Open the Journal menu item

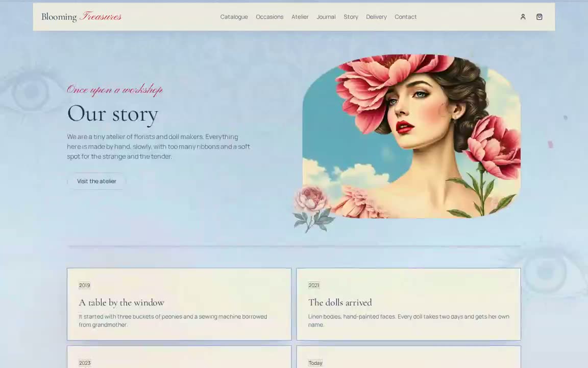[x=326, y=17]
